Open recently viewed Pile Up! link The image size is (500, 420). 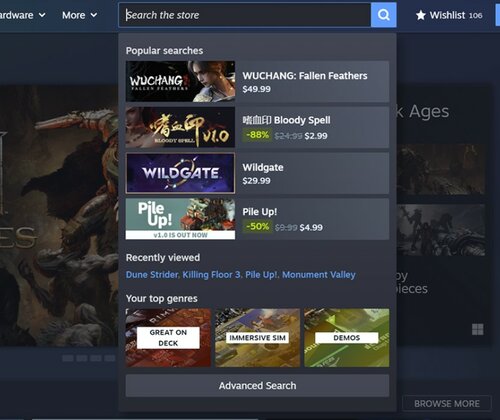[x=261, y=275]
